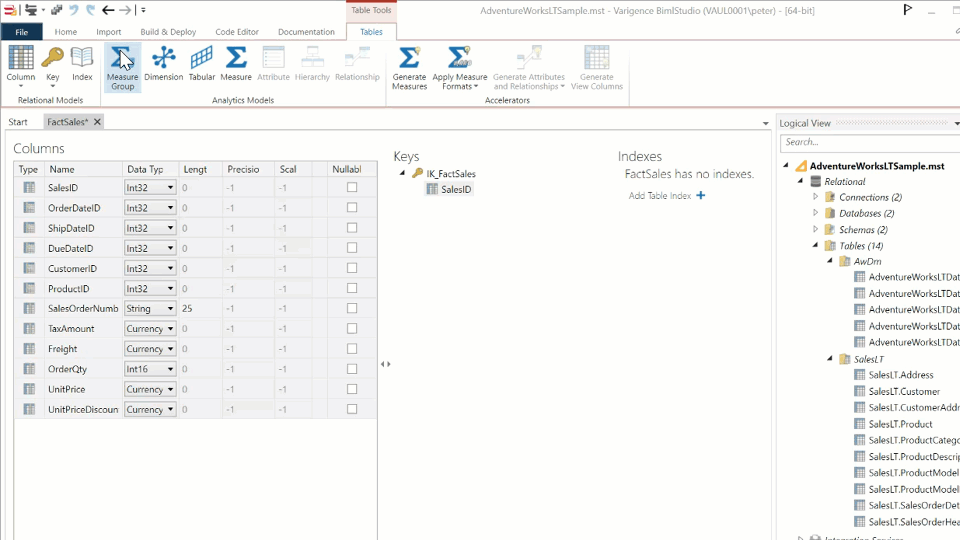Viewport: 960px width, 540px height.
Task: Click the panel splitter arrows
Action: point(385,364)
